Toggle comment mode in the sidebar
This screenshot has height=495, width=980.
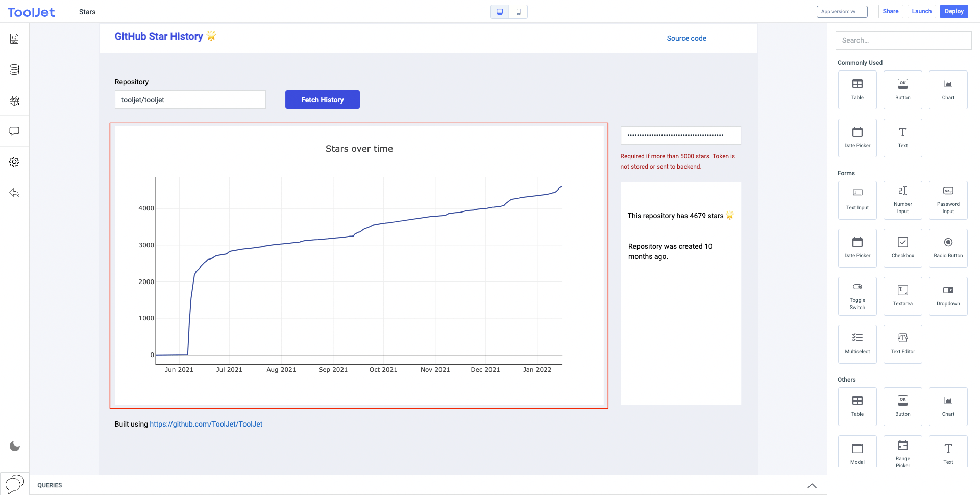(14, 131)
